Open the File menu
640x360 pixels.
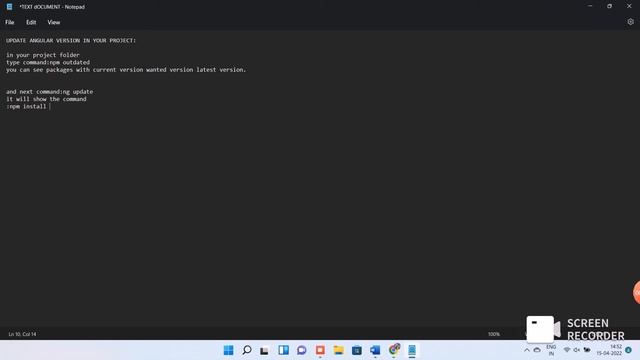click(10, 22)
